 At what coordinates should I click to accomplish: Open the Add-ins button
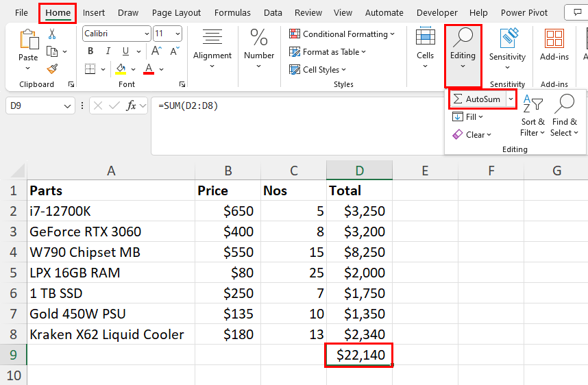pos(554,45)
